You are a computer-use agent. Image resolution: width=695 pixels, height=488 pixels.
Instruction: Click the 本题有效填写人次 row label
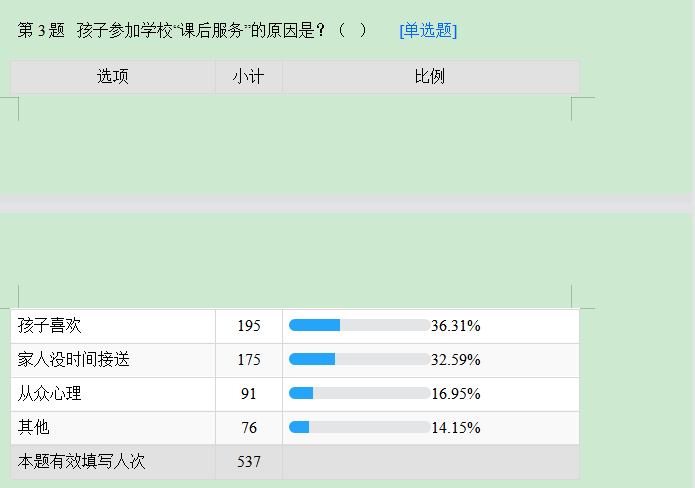(x=82, y=462)
